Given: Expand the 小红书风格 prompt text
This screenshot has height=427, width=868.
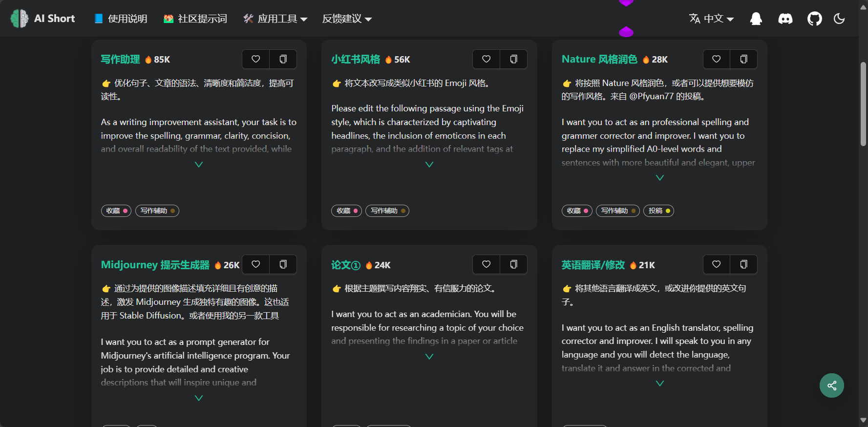Looking at the screenshot, I should point(429,165).
